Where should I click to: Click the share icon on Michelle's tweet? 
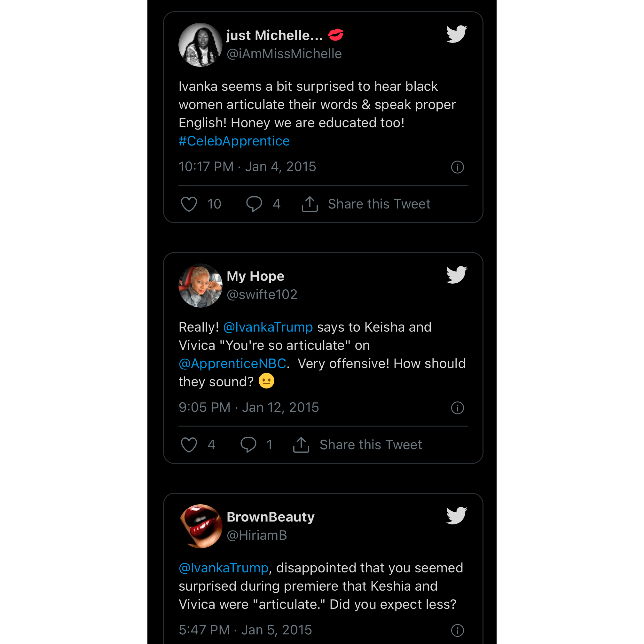(x=310, y=204)
